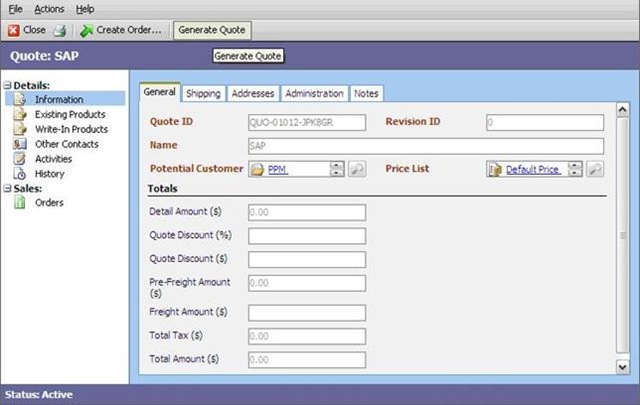The height and width of the screenshot is (405, 640).
Task: Click the Quote Discount ($) field
Action: (307, 260)
